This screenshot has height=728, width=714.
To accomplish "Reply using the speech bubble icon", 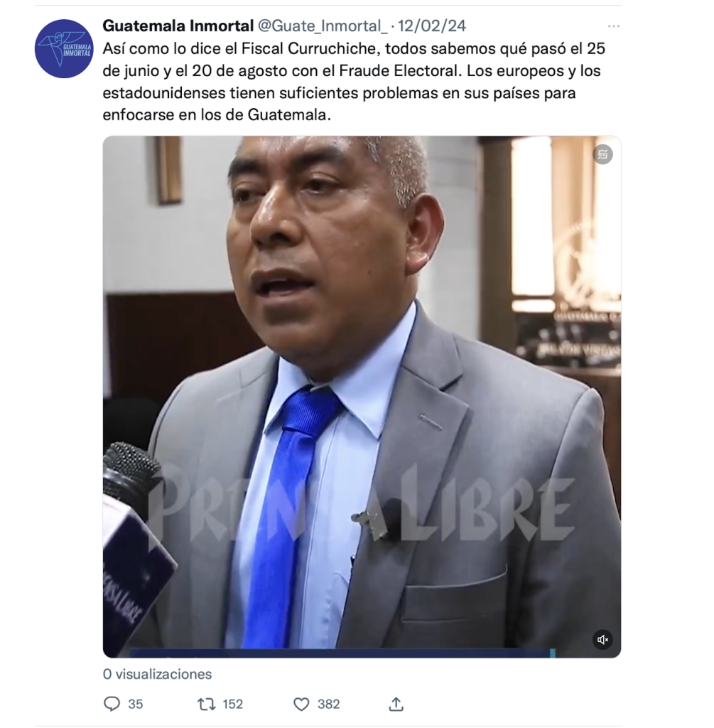I will pos(112,704).
